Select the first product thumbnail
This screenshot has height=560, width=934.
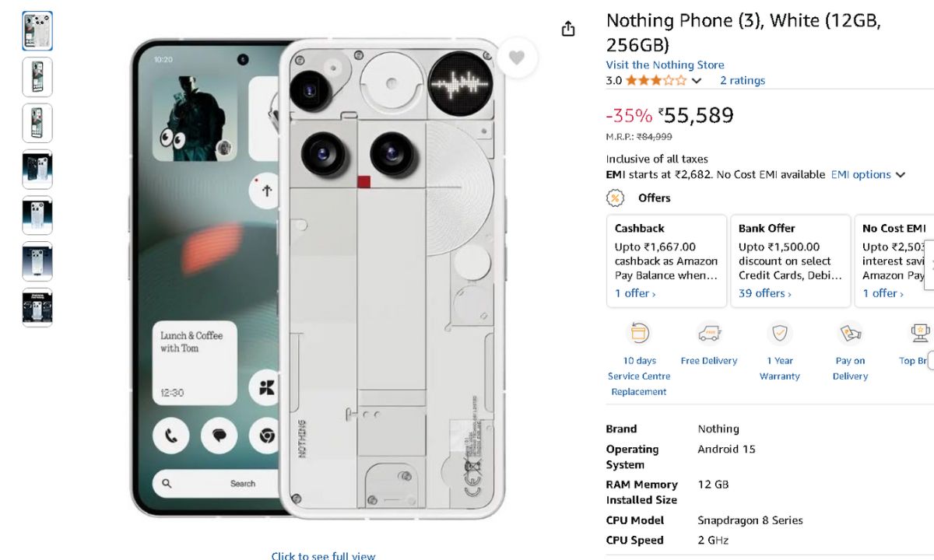pos(37,31)
